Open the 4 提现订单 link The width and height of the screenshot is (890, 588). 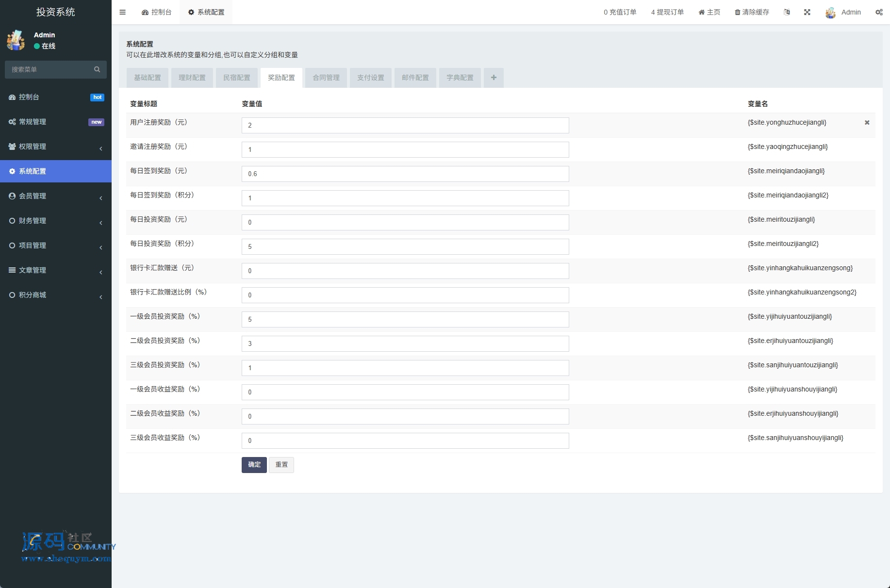(667, 12)
